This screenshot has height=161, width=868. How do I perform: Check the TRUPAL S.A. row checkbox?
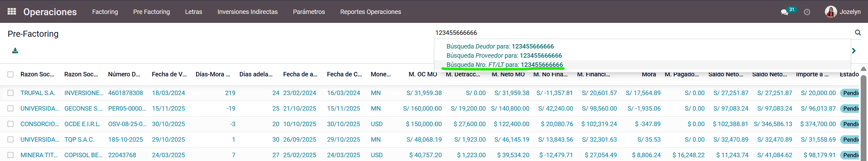11,93
